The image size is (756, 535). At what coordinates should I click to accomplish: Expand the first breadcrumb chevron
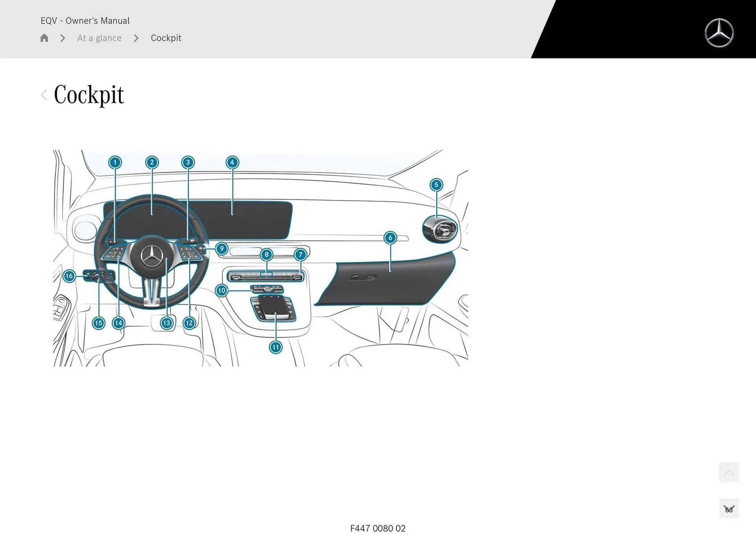[x=62, y=38]
